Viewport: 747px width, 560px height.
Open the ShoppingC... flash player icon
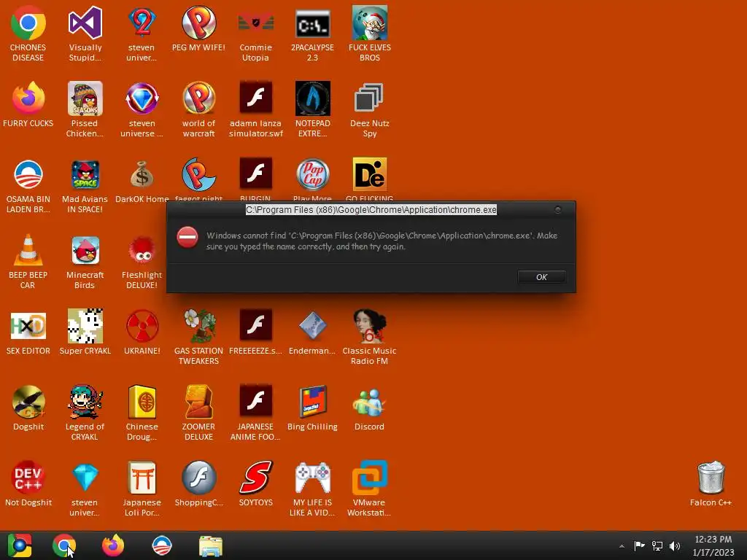tap(198, 483)
